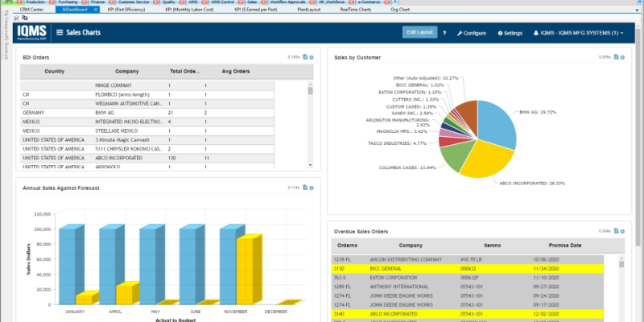Image resolution: width=644 pixels, height=322 pixels.
Task: Close the Sales module tab icon
Action: pyautogui.click(x=264, y=2)
